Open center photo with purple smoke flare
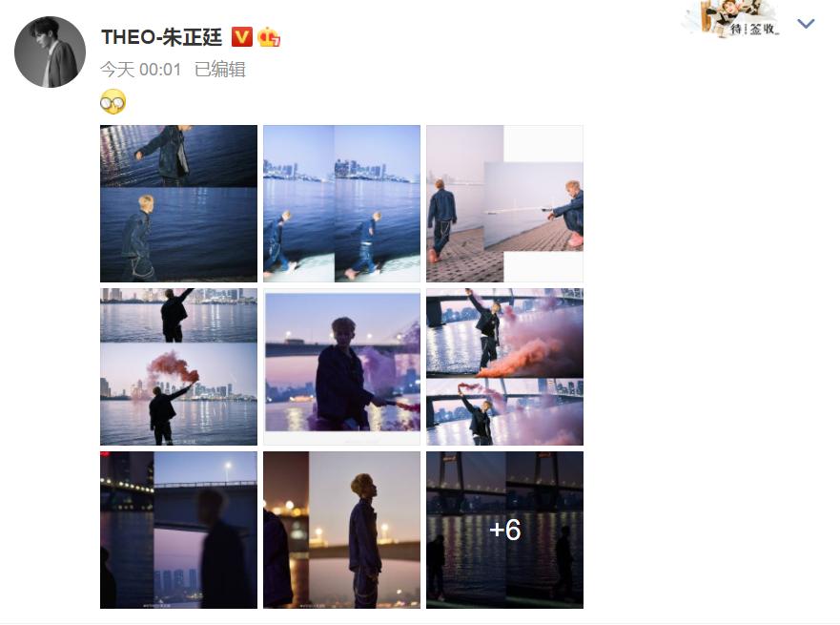Viewport: 840px width, 625px height. [x=341, y=366]
